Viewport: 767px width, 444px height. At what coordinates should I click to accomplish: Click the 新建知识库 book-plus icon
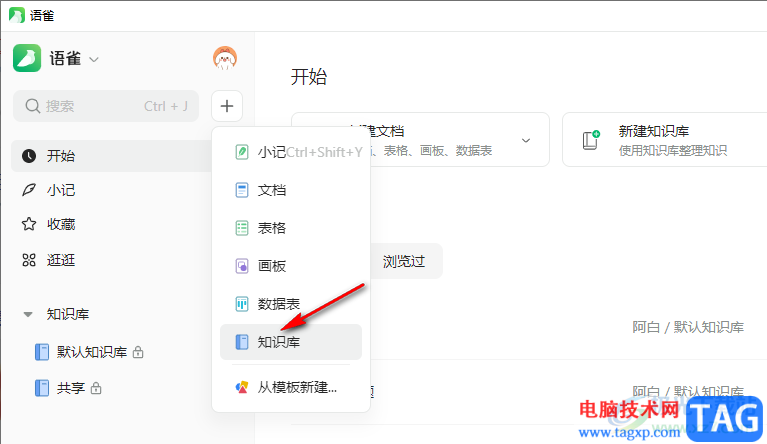(x=591, y=140)
